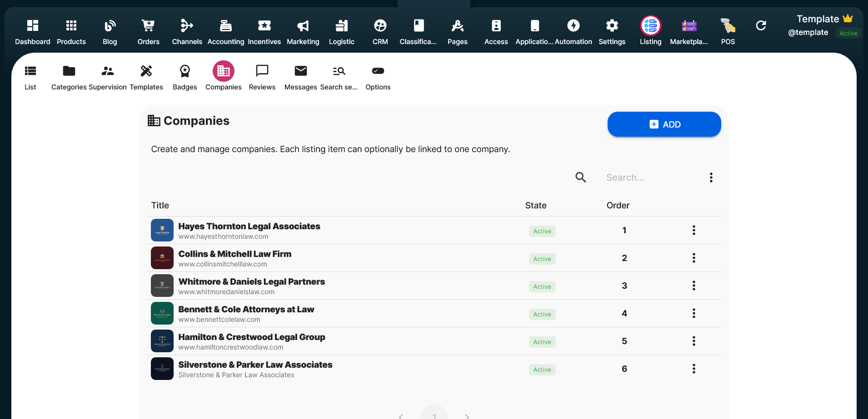
Task: Switch to the Supervision tab
Action: click(108, 77)
